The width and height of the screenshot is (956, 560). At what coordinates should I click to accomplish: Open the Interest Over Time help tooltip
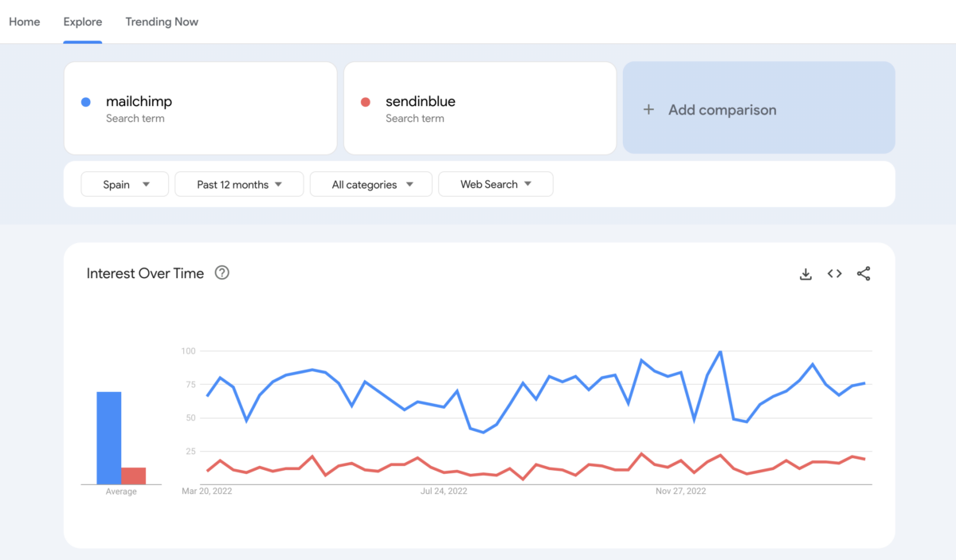click(x=221, y=272)
